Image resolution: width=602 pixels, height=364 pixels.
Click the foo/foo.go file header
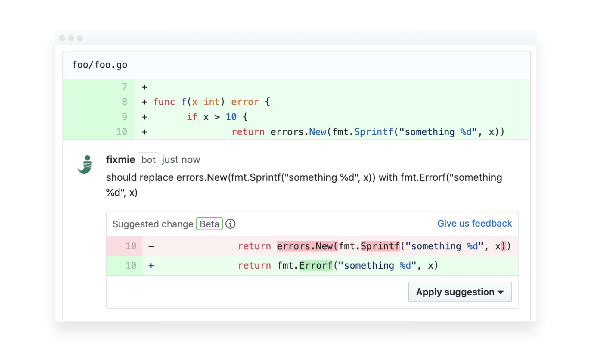click(100, 65)
